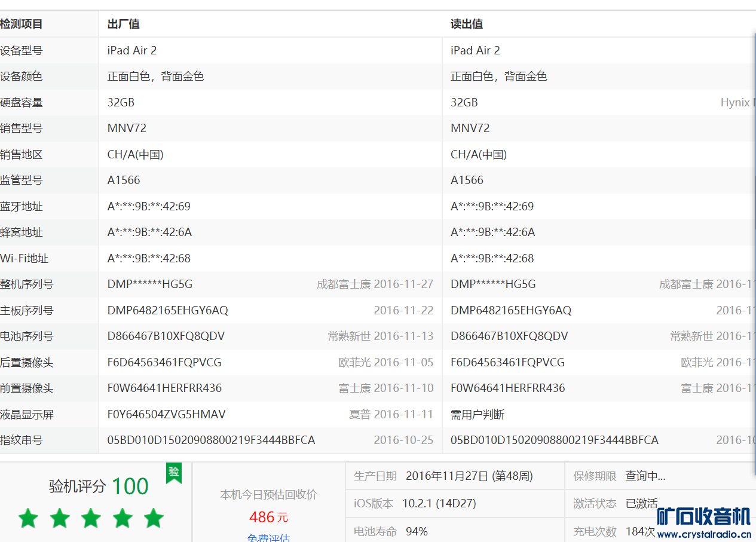Click the 需用户判断 display readout
The image size is (756, 542).
pyautogui.click(x=478, y=415)
